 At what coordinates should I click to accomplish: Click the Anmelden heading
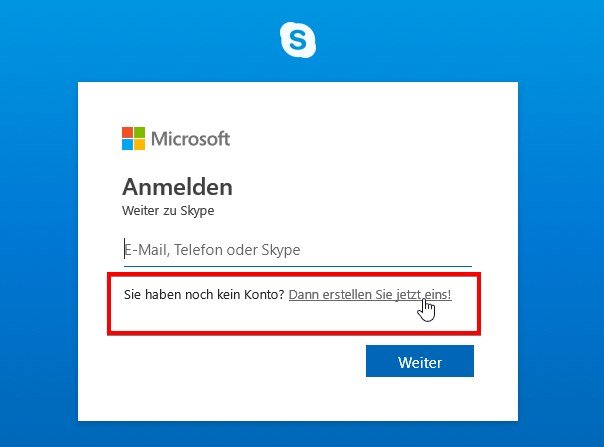pos(178,187)
